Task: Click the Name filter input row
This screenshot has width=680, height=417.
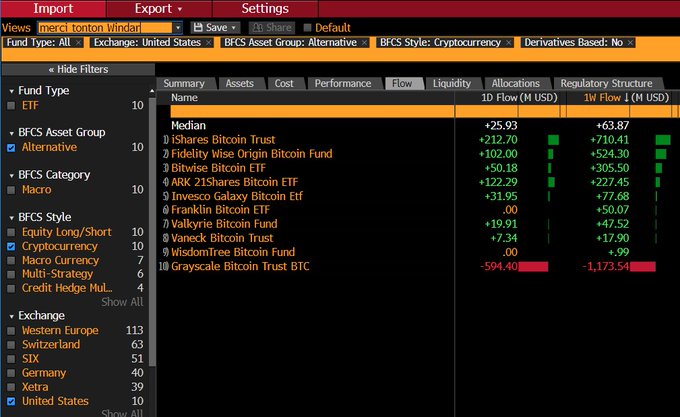Action: (312, 111)
